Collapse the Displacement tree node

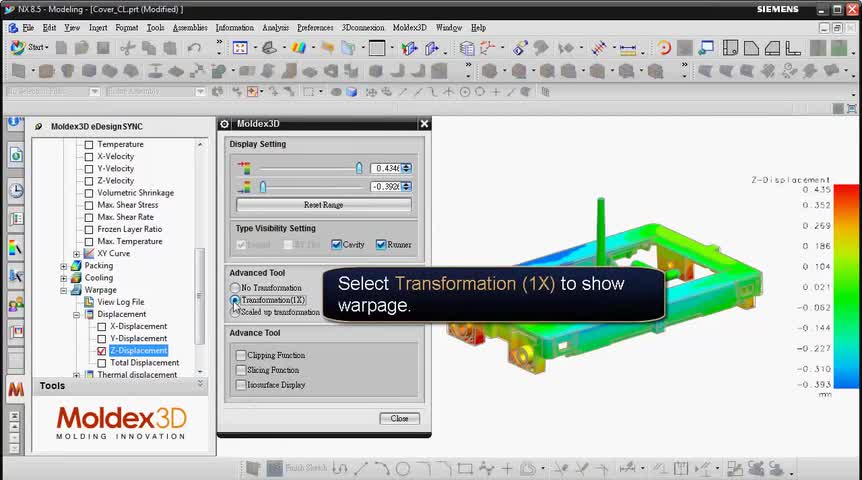point(76,315)
